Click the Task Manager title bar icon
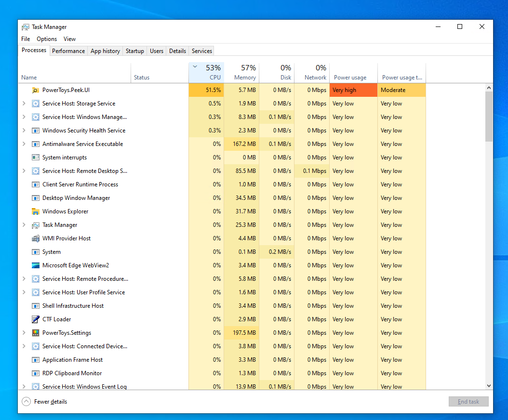This screenshot has height=420, width=508. coord(25,27)
